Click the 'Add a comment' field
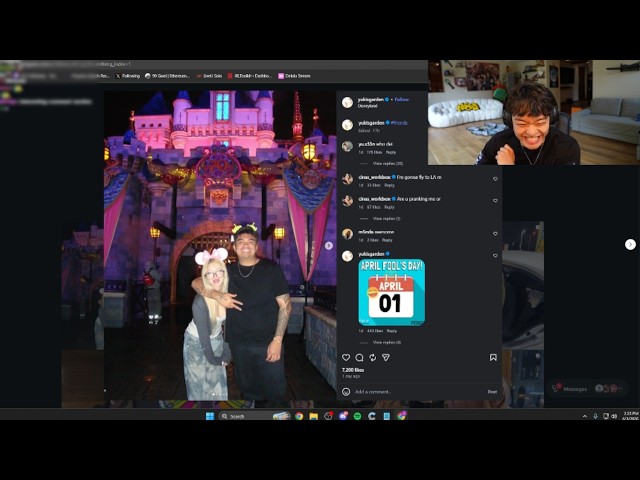 pyautogui.click(x=418, y=392)
